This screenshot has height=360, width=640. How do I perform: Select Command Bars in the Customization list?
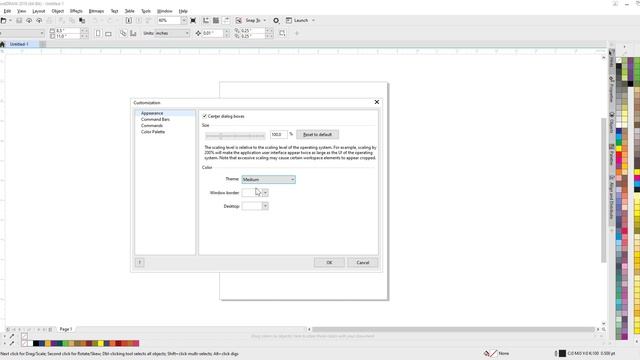[155, 119]
